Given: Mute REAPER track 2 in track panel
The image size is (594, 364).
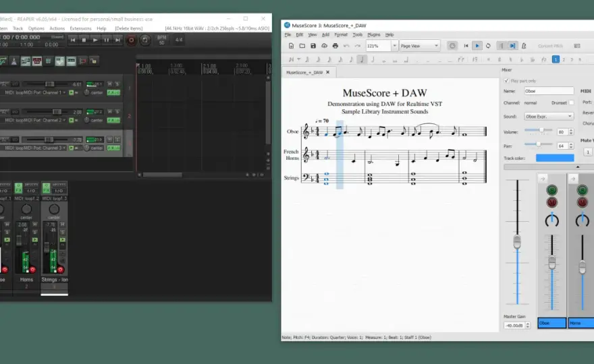Looking at the screenshot, I should point(110,112).
